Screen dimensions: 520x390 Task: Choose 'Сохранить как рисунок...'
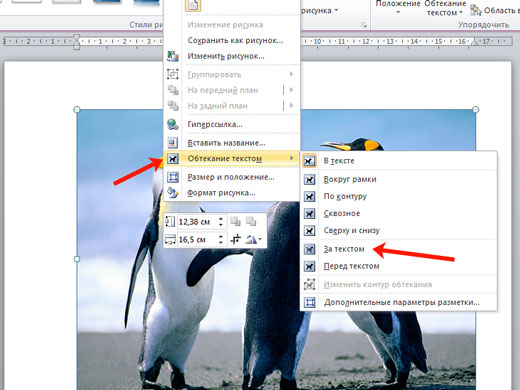(235, 40)
